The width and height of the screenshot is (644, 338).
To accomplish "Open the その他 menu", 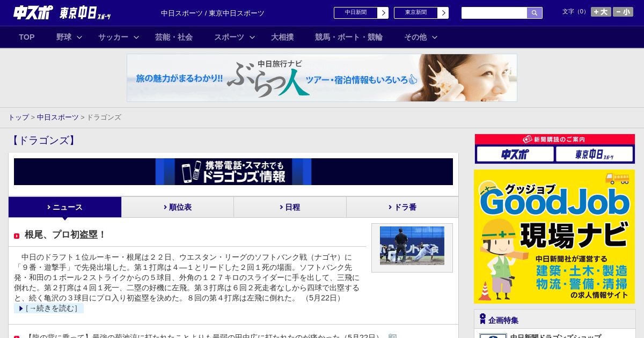I will tap(415, 37).
